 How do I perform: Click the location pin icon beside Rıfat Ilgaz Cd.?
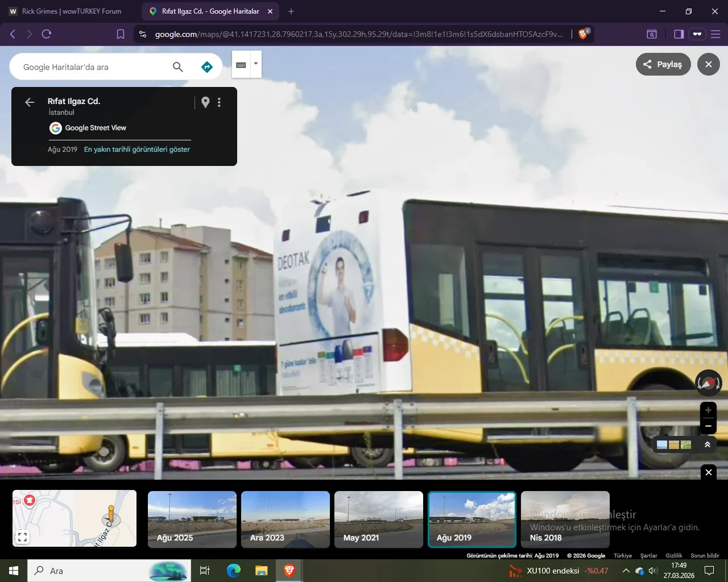tap(205, 102)
